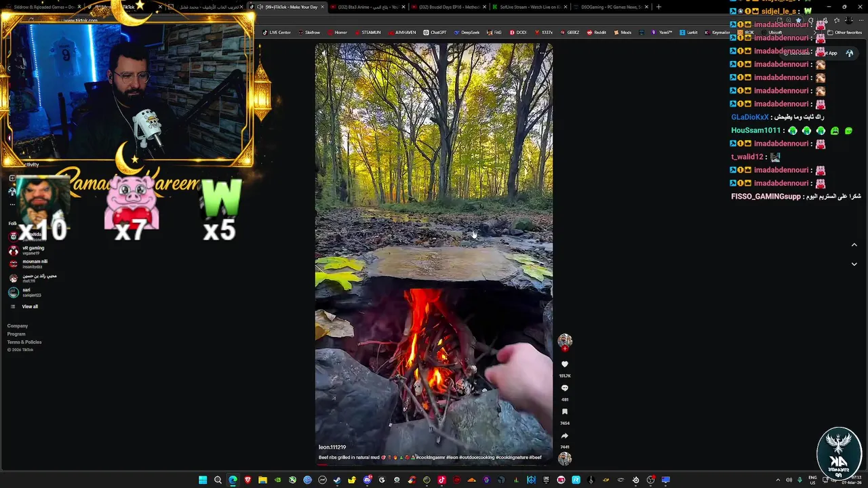The image size is (868, 488).
Task: Open Windows taskbar search
Action: tap(218, 480)
